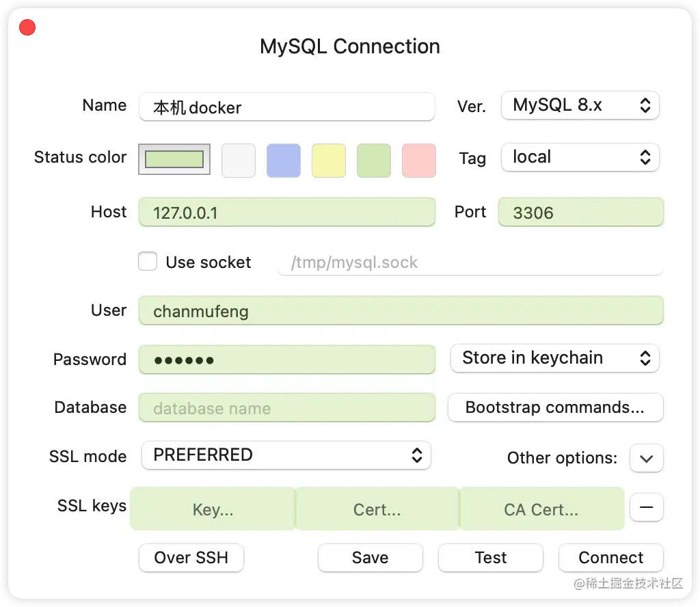Expand Other options chevron

647,458
